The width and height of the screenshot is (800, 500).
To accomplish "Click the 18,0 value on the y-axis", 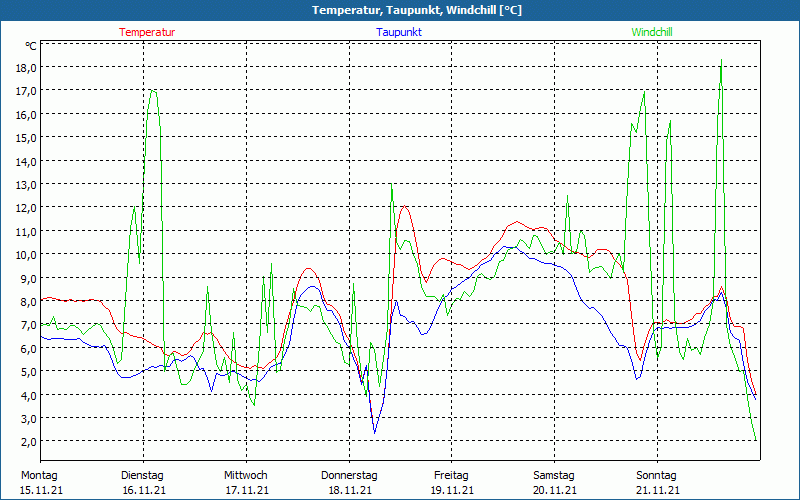I will click(x=27, y=67).
